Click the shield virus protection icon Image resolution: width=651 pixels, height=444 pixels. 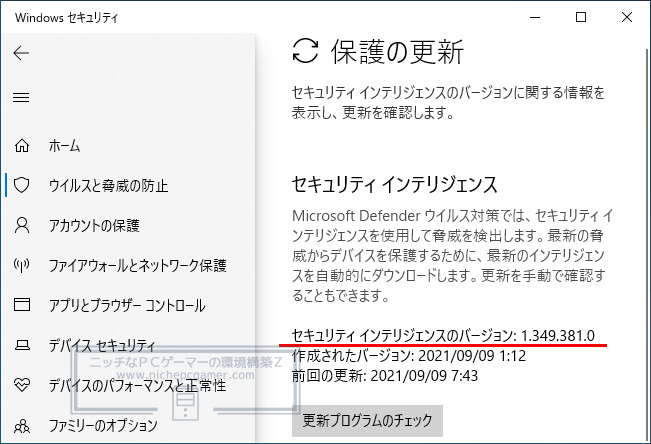click(22, 185)
